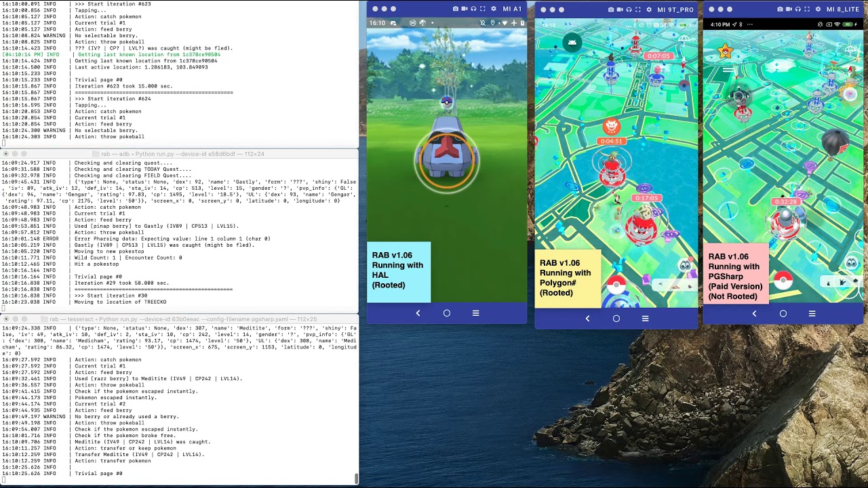
Task: Start video recording in the MI 8_LITE window
Action: pyautogui.click(x=789, y=9)
